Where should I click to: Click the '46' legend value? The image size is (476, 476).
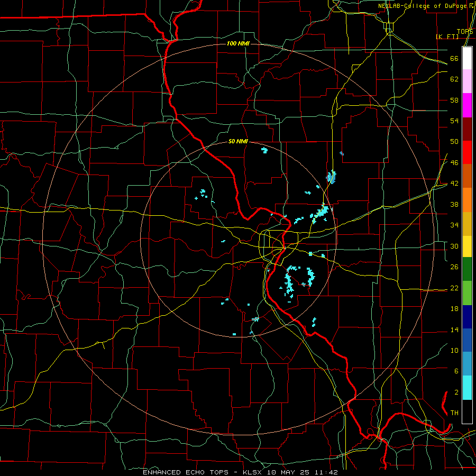[454, 163]
